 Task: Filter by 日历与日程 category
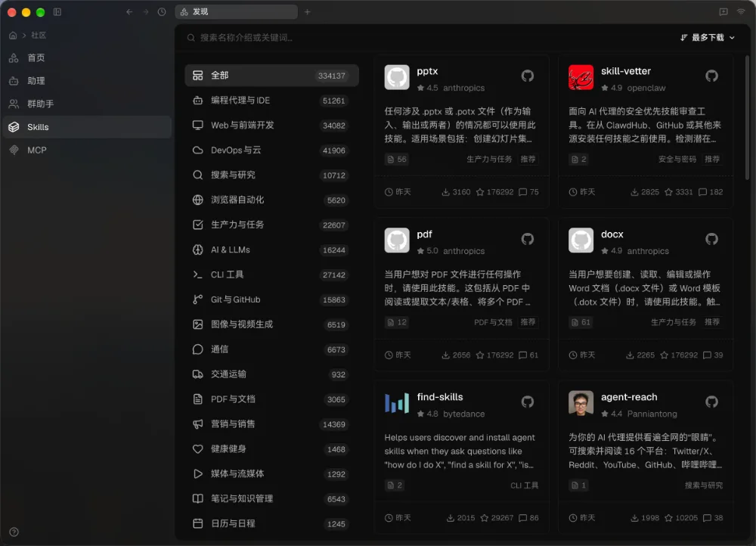coord(271,523)
